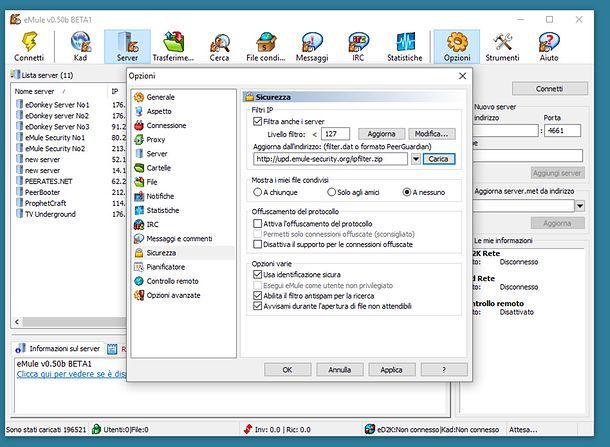Click the ? help button in dialog
The height and width of the screenshot is (447, 610).
[x=444, y=370]
